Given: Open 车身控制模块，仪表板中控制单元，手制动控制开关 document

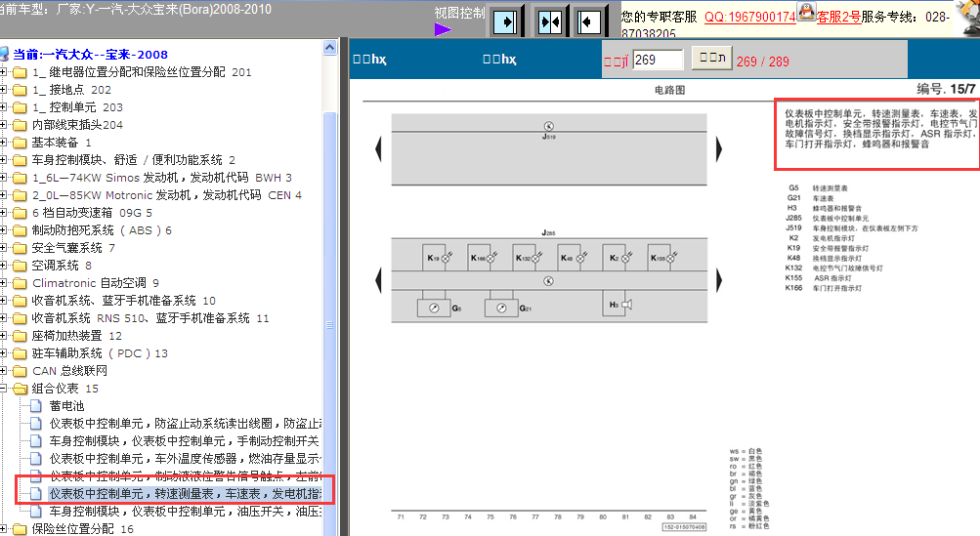Looking at the screenshot, I should [185, 441].
